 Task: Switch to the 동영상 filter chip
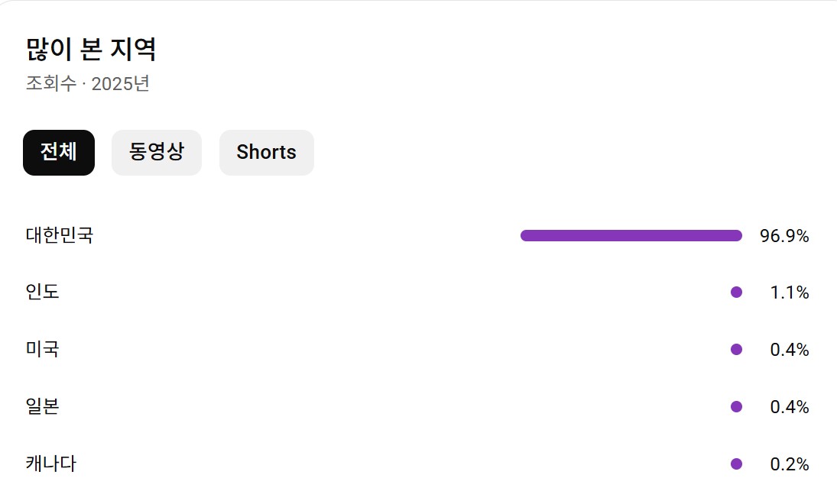click(157, 153)
